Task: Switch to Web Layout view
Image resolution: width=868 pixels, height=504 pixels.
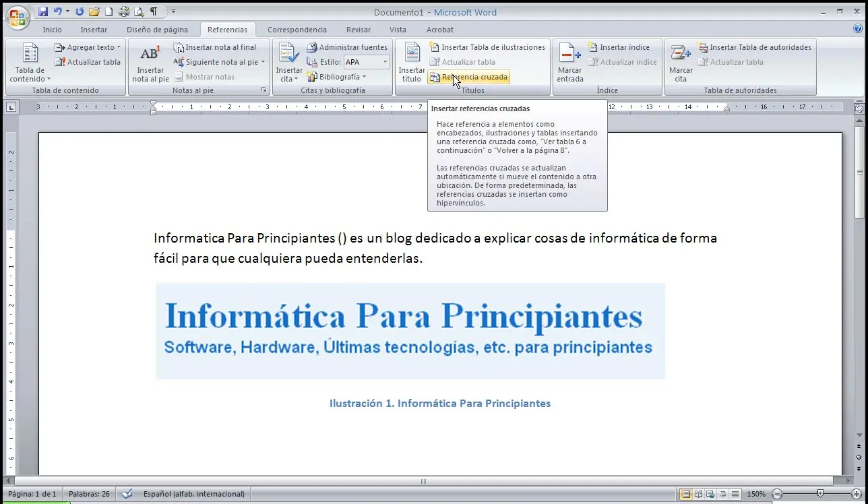Action: coord(710,494)
